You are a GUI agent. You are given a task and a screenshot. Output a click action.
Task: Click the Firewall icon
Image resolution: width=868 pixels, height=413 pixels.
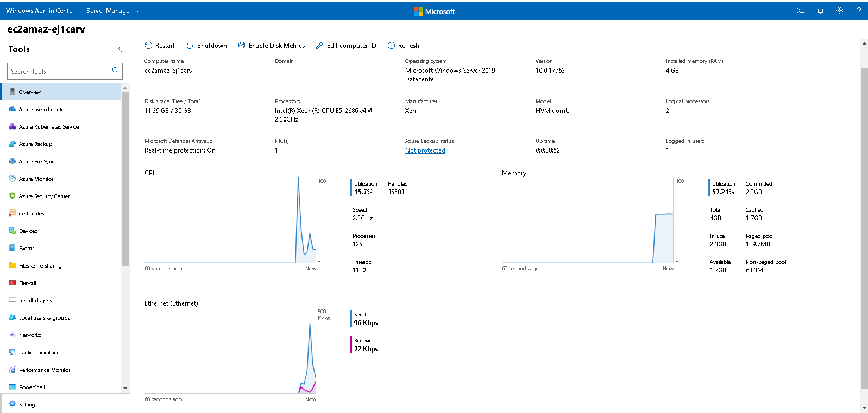point(12,283)
